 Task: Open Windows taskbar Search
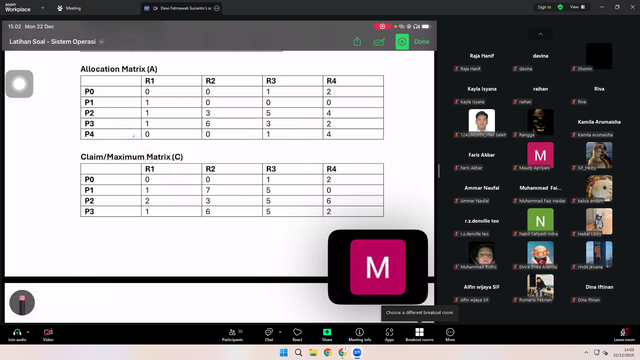coord(298,353)
